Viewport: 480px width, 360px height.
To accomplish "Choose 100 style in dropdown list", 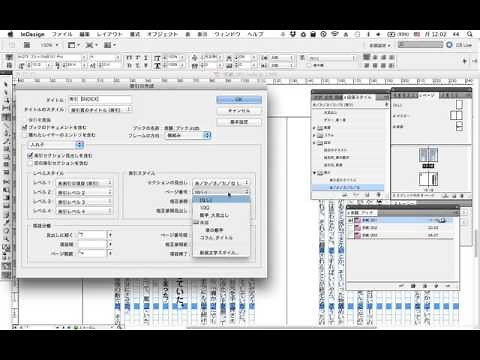I will [221, 208].
